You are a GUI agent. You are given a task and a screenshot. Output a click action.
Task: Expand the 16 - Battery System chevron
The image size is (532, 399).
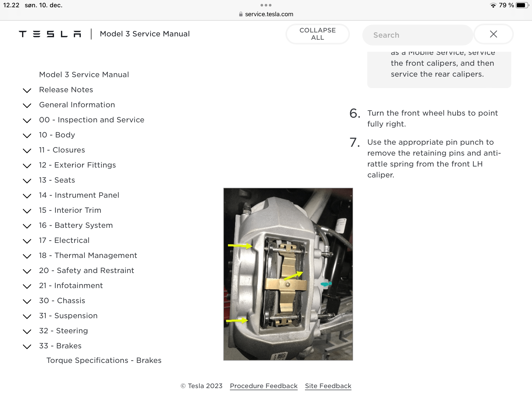click(27, 226)
